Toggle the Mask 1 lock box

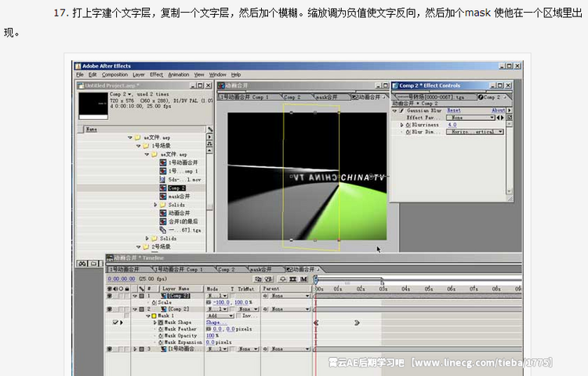[127, 316]
